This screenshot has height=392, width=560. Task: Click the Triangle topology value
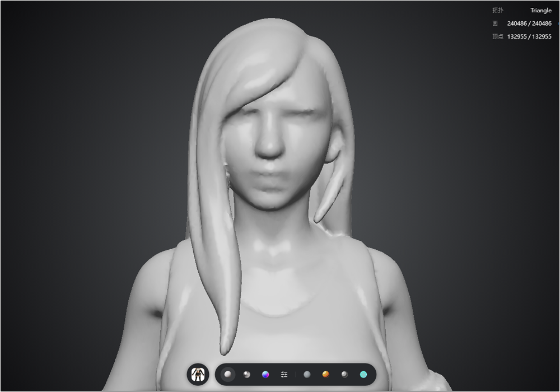pos(541,10)
